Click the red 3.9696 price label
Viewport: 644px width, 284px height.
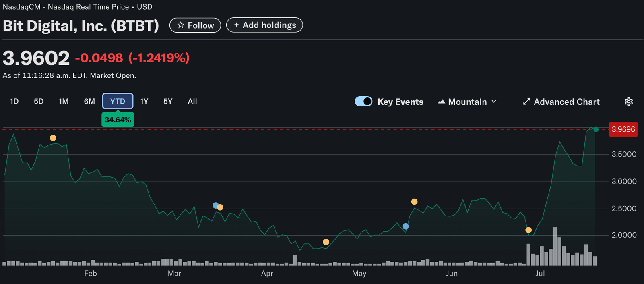pyautogui.click(x=623, y=129)
